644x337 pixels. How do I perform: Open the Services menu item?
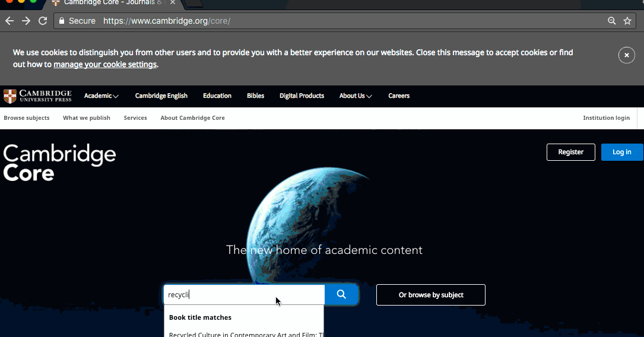click(135, 118)
